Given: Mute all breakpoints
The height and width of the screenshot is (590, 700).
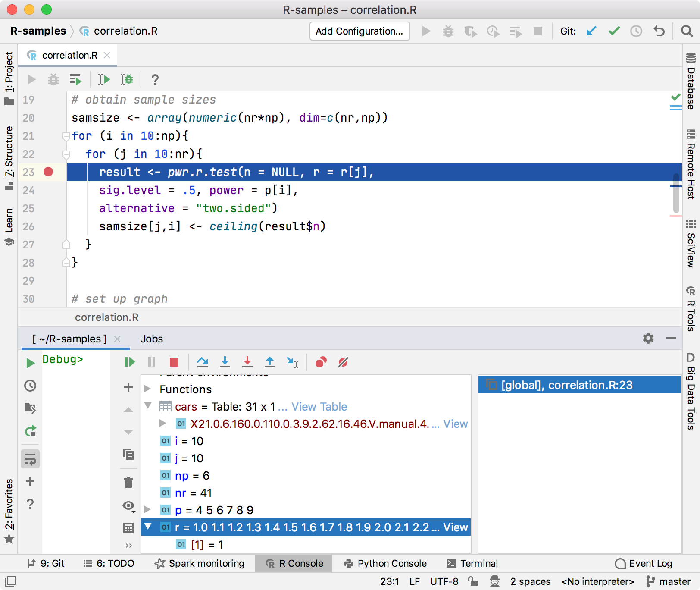Looking at the screenshot, I should [343, 362].
